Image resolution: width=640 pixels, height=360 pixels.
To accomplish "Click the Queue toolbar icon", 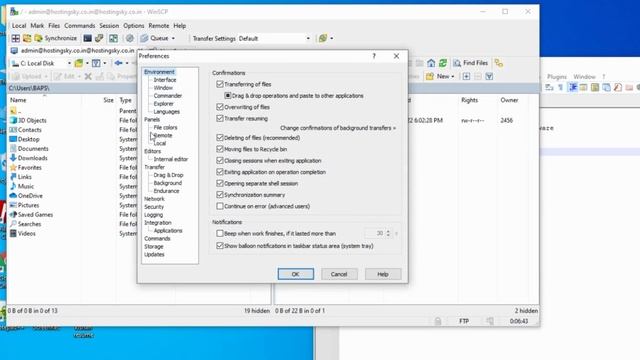I will (144, 38).
